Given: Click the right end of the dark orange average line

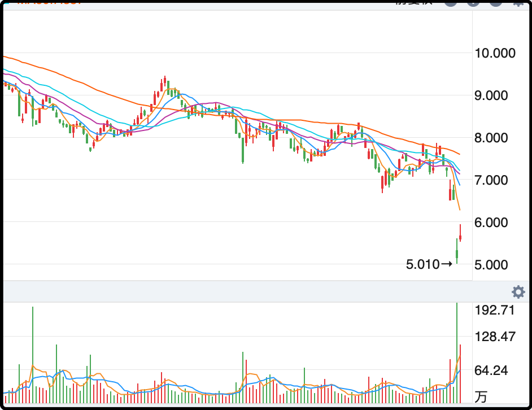Looking at the screenshot, I should pyautogui.click(x=459, y=154).
